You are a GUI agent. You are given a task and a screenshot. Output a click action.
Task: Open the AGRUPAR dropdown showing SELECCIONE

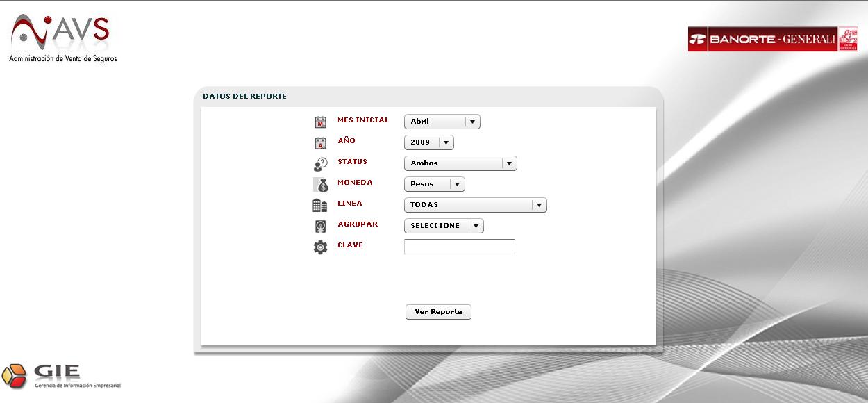(443, 226)
